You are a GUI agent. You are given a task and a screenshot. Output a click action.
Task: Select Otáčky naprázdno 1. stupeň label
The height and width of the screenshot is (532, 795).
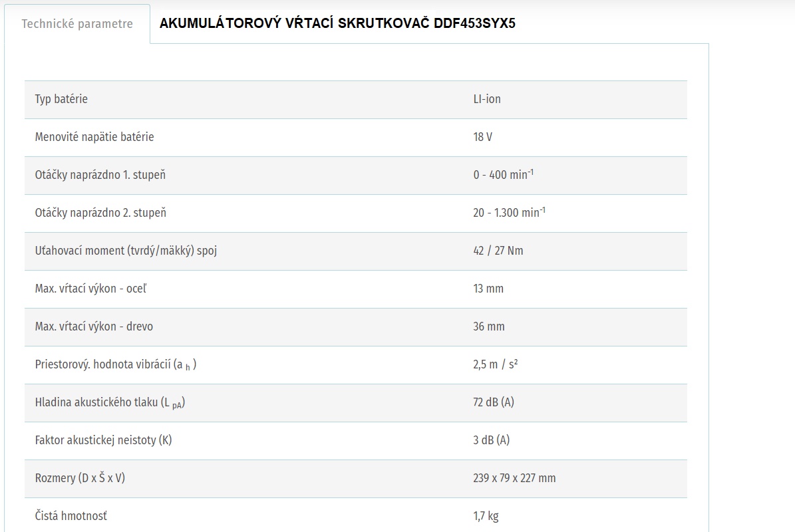[x=100, y=175]
